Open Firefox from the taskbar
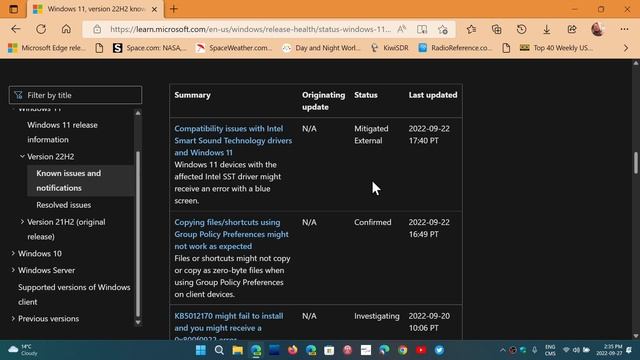The width and height of the screenshot is (640, 360). coord(293,350)
